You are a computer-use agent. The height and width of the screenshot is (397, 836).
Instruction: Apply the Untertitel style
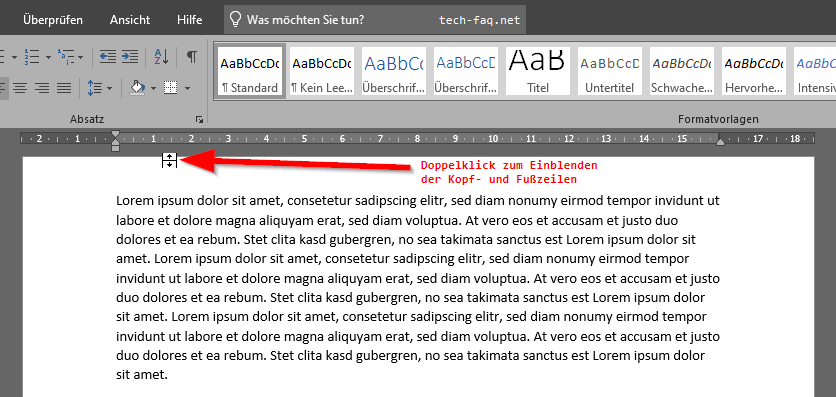(x=609, y=71)
